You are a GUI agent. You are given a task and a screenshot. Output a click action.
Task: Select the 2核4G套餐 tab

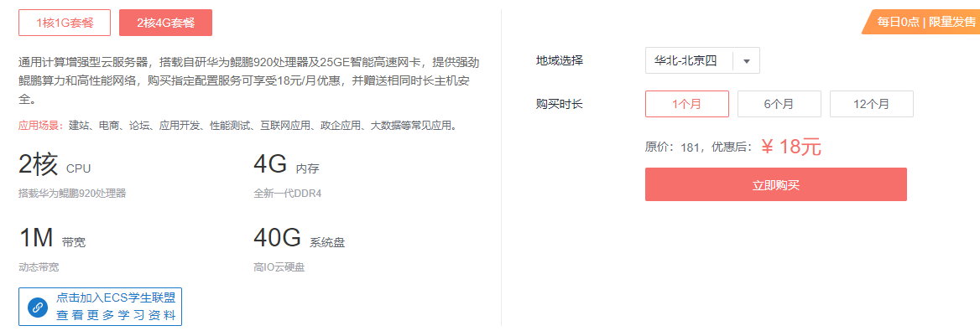point(165,23)
